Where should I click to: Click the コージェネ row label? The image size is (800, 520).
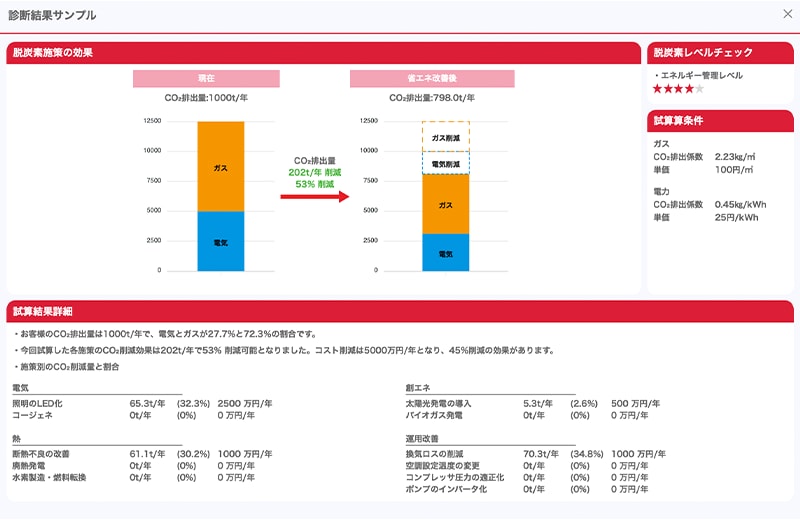click(x=32, y=415)
